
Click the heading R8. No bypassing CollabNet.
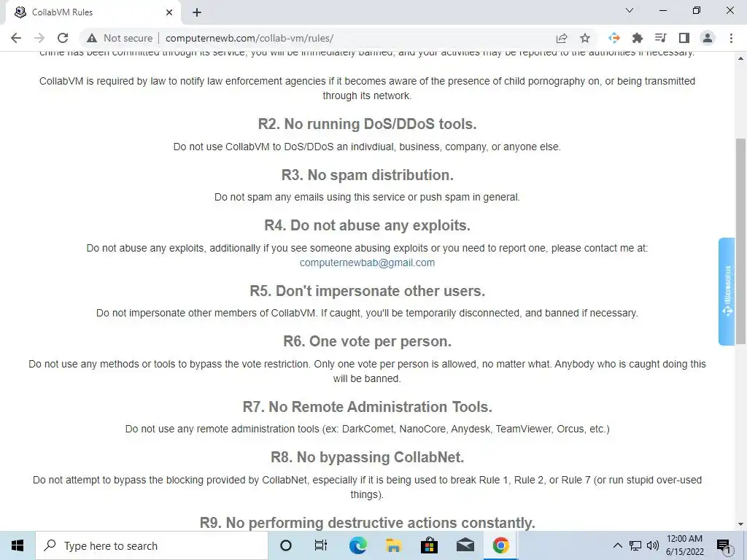click(368, 458)
